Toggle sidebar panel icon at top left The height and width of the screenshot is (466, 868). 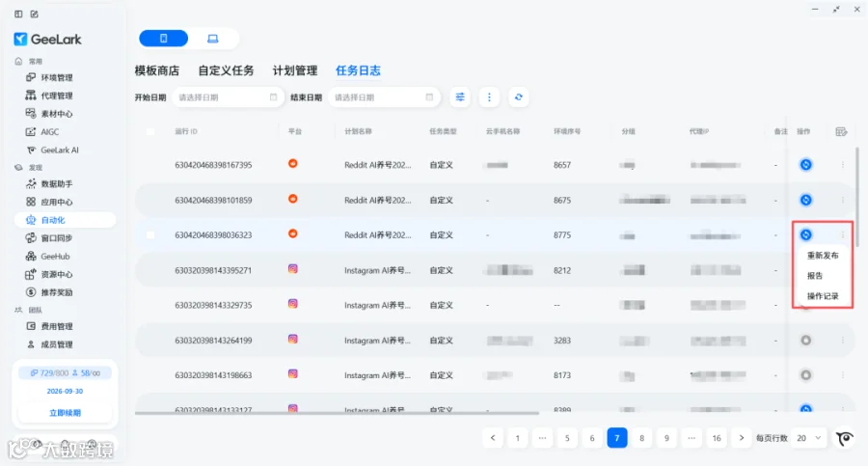pos(18,14)
